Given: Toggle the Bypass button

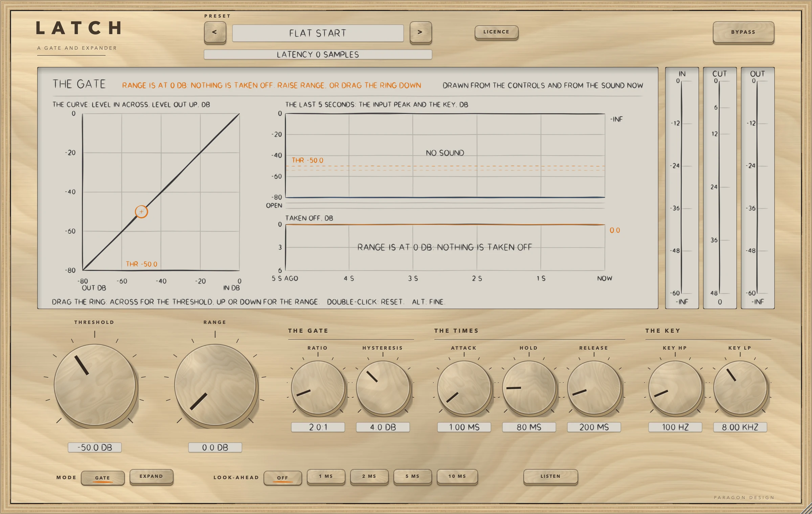Looking at the screenshot, I should pos(743,32).
